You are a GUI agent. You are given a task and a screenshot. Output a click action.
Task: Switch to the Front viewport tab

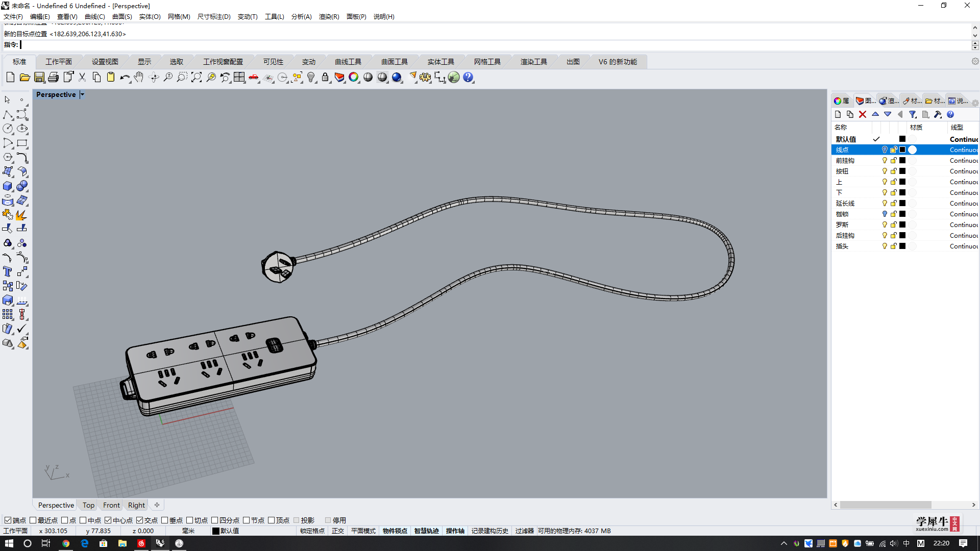111,505
